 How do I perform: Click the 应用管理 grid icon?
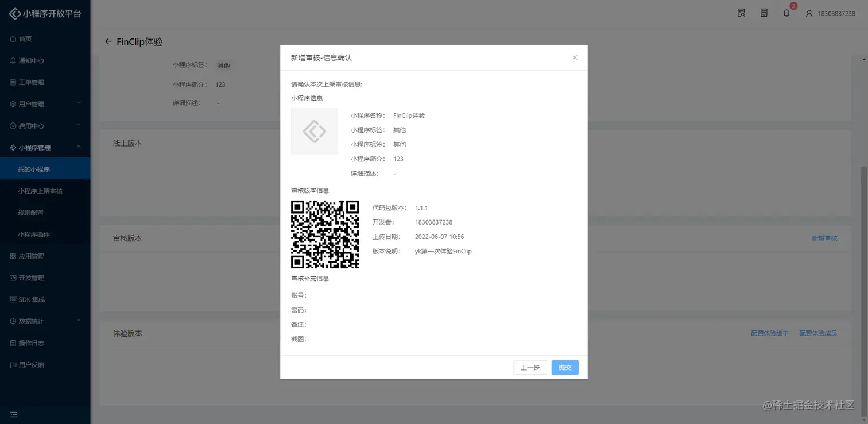pos(13,256)
